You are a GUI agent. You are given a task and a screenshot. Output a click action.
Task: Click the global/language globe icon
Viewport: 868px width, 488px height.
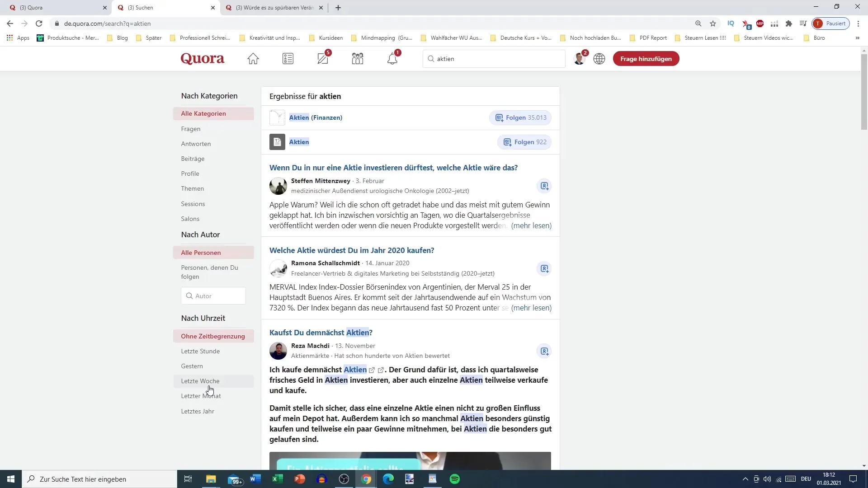pyautogui.click(x=600, y=58)
